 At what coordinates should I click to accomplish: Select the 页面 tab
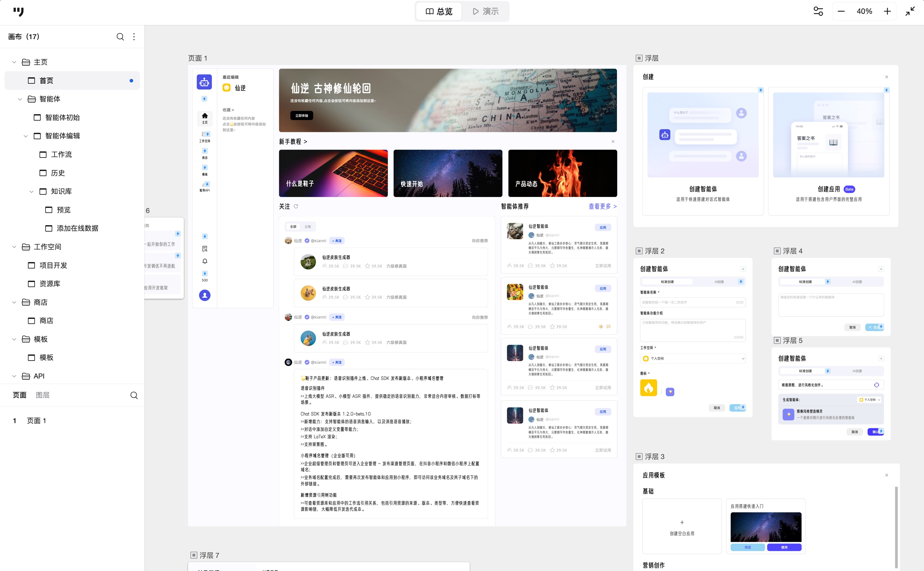click(20, 395)
